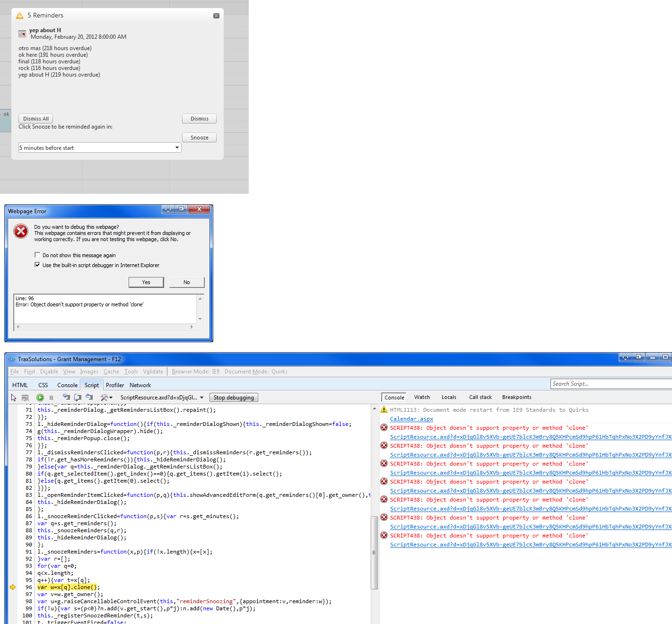Image resolution: width=672 pixels, height=624 pixels.
Task: Switch to the HTML tab
Action: coord(20,385)
